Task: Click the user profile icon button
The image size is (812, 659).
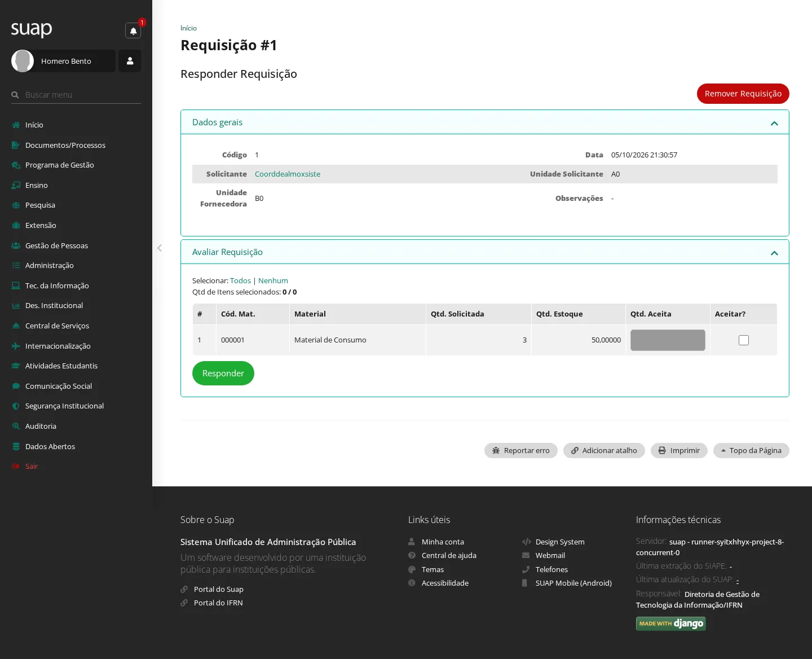Action: click(x=130, y=61)
